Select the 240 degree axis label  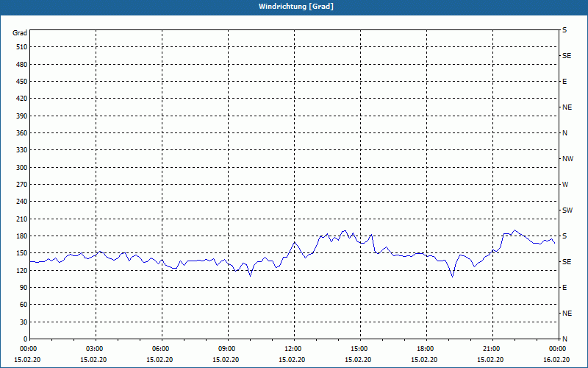[22, 202]
